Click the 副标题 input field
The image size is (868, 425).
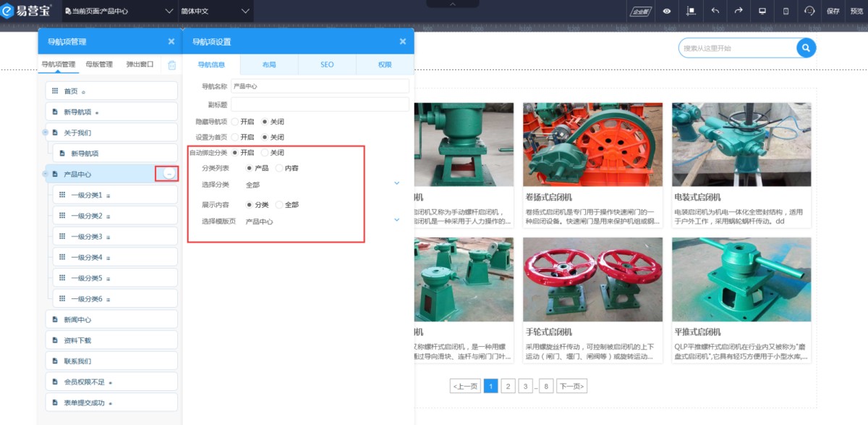(320, 104)
